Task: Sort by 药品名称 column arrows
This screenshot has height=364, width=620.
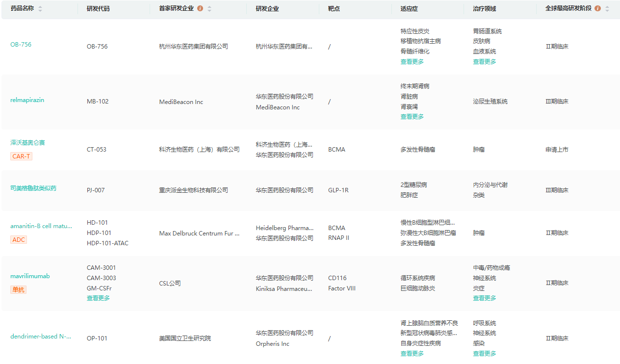Action: coord(40,9)
